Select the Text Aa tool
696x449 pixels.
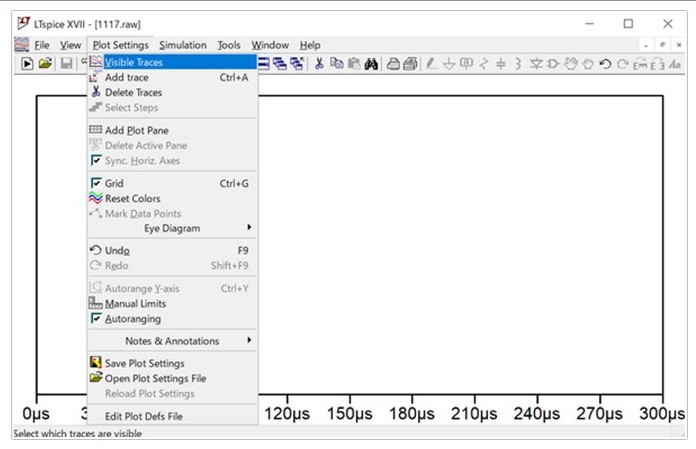point(675,64)
